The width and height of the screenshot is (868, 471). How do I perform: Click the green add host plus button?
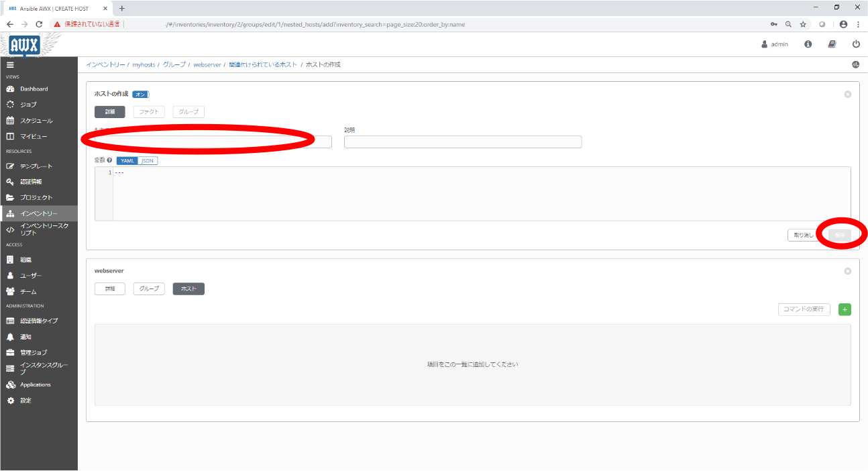(x=845, y=309)
